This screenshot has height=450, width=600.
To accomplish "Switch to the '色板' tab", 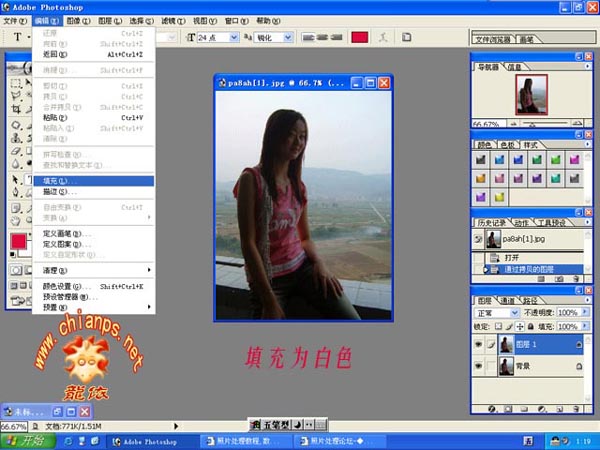I will (507, 145).
